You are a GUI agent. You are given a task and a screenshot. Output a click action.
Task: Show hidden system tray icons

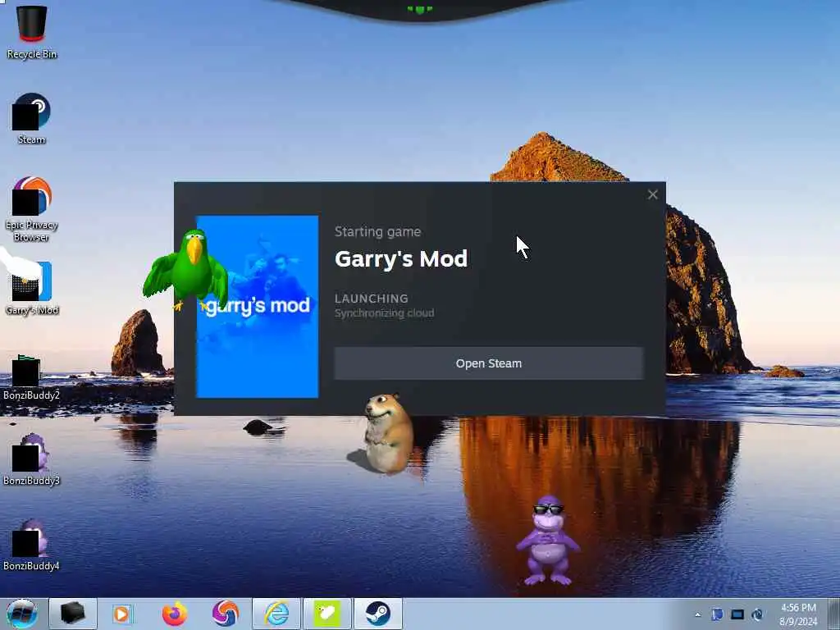pos(697,614)
